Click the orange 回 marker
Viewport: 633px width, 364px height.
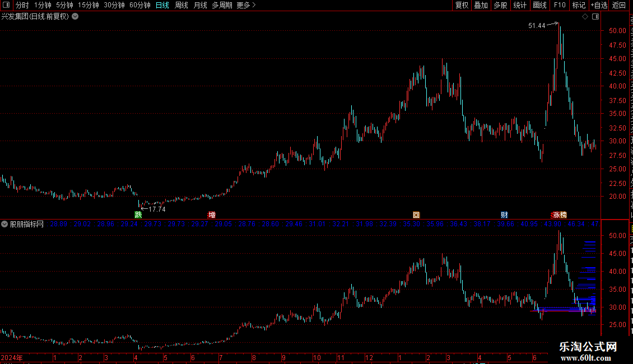click(416, 214)
